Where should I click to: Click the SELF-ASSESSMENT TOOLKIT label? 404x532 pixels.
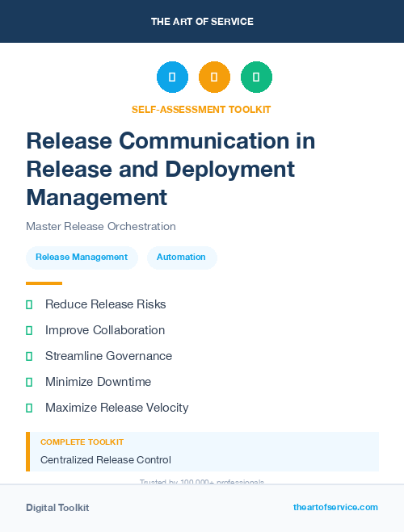pyautogui.click(x=201, y=110)
